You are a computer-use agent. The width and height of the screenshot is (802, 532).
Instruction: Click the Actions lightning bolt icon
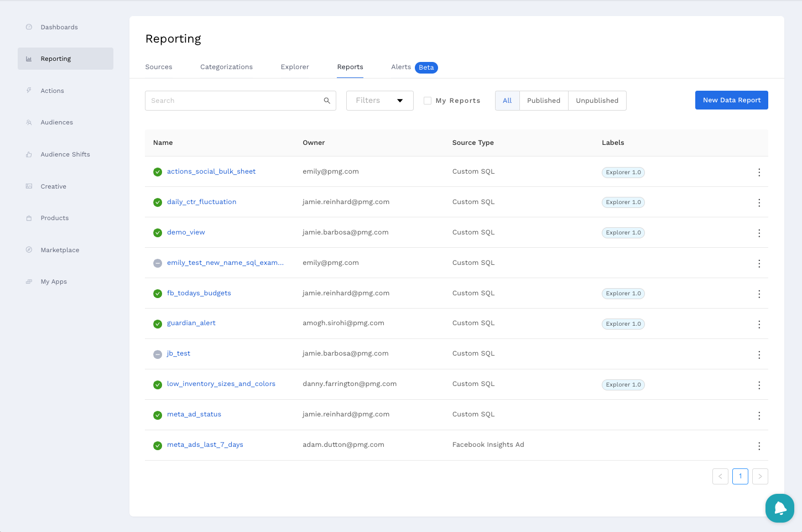(x=29, y=90)
